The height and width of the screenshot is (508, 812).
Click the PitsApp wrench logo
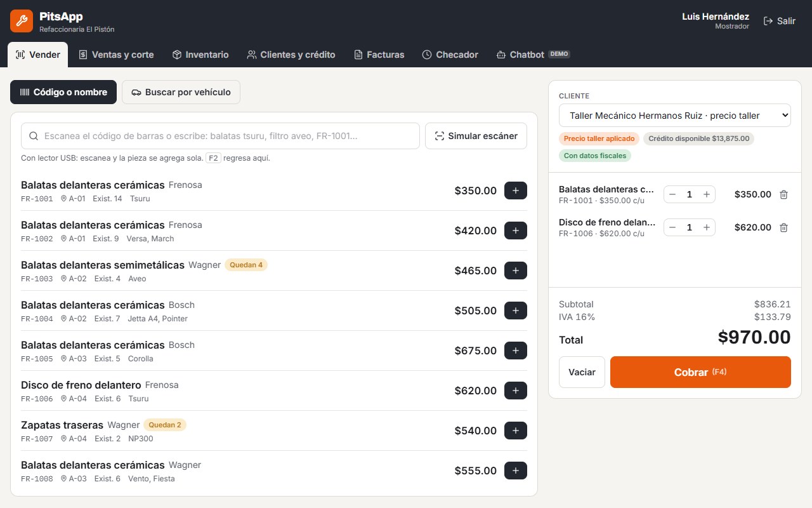coord(22,21)
